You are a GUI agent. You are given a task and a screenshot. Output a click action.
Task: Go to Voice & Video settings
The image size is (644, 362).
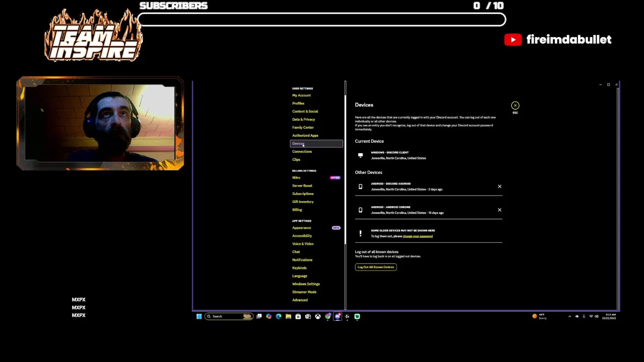(303, 244)
